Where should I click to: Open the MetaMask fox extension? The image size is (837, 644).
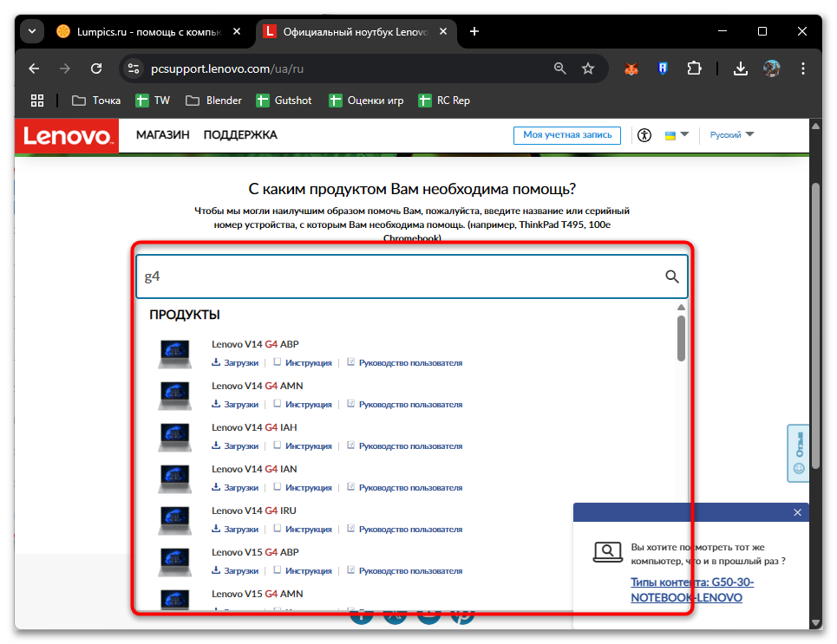coord(631,68)
